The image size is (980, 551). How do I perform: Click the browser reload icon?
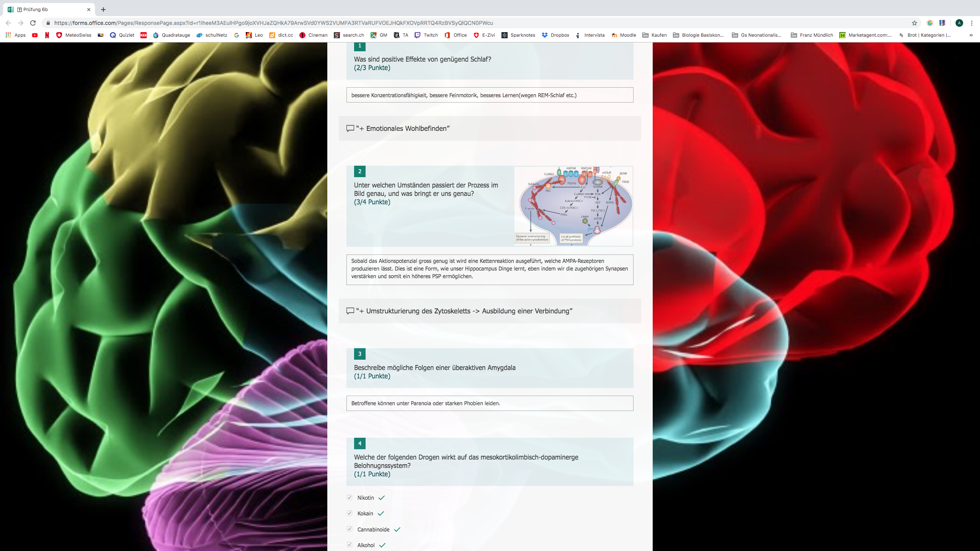[33, 23]
